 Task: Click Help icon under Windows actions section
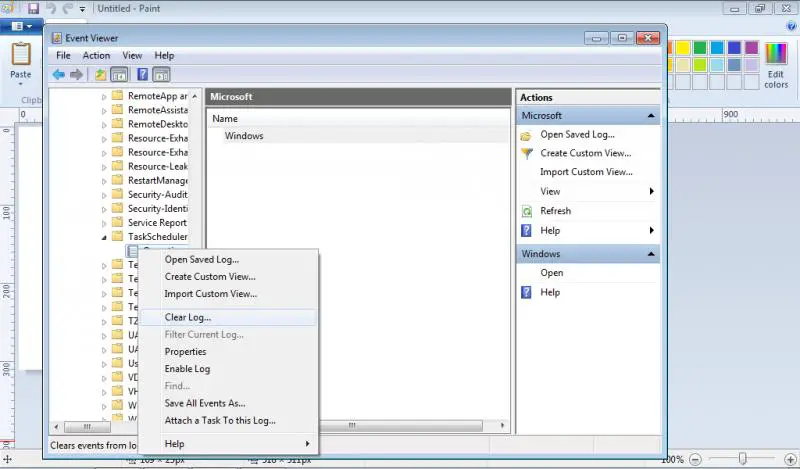tap(526, 292)
